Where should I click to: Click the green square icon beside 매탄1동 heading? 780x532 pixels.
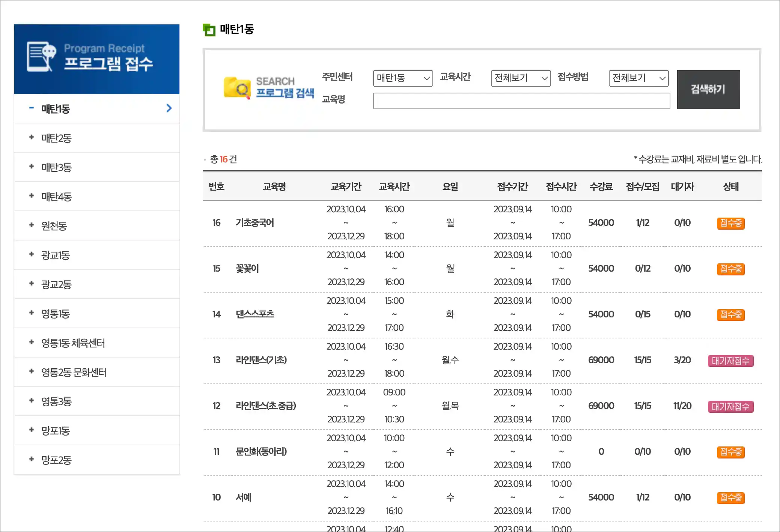209,30
